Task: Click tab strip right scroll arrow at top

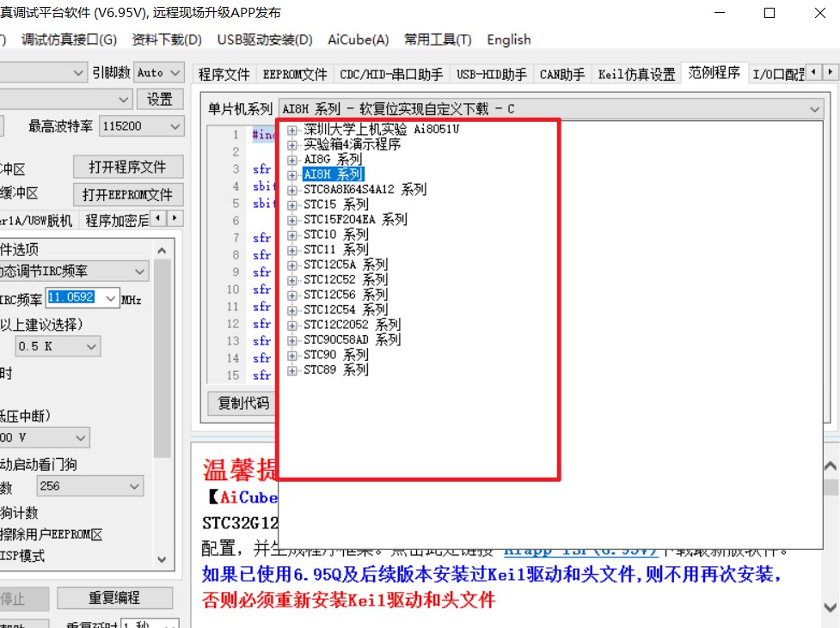Action: 830,72
